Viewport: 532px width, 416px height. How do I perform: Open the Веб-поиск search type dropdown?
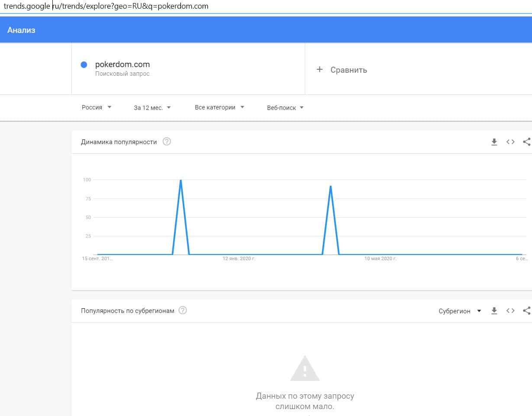[x=285, y=108]
